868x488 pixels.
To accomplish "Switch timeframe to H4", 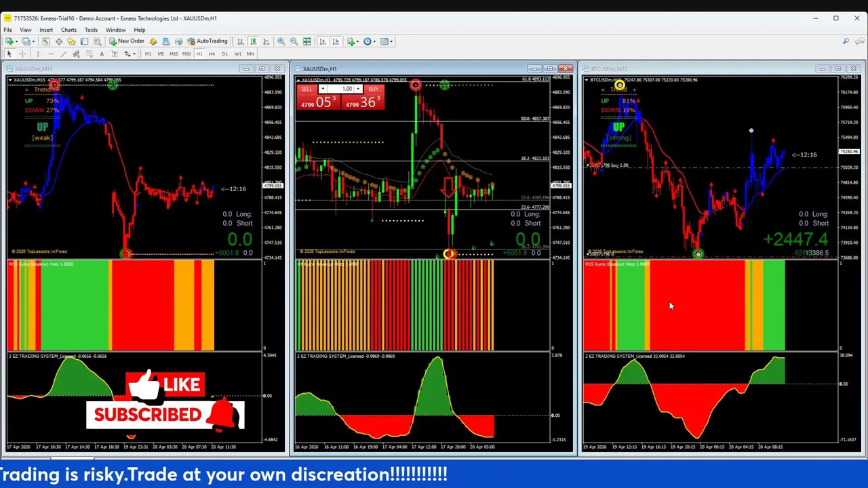I will (212, 54).
